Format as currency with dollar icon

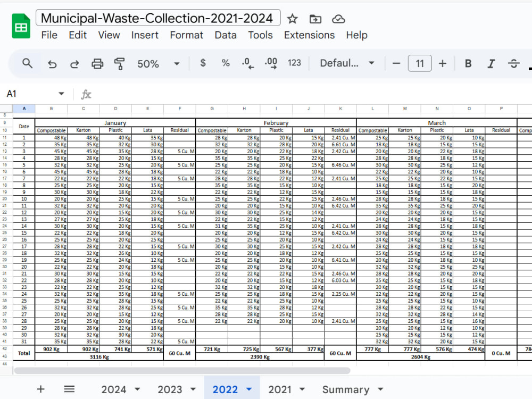point(203,63)
